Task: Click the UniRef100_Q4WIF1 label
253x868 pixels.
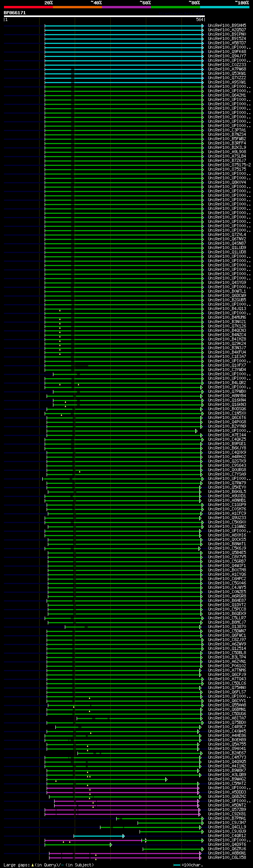Action: pyautogui.click(x=227, y=566)
